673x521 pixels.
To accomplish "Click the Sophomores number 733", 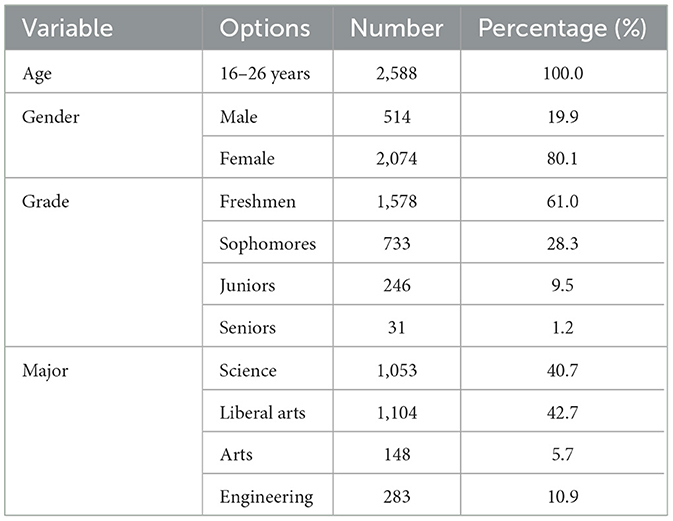I will point(397,244).
